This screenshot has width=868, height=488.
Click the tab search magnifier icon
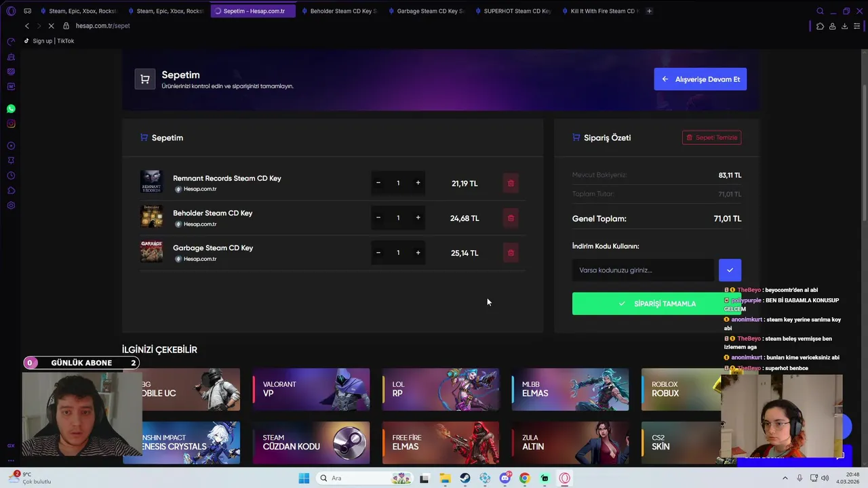[x=820, y=11]
